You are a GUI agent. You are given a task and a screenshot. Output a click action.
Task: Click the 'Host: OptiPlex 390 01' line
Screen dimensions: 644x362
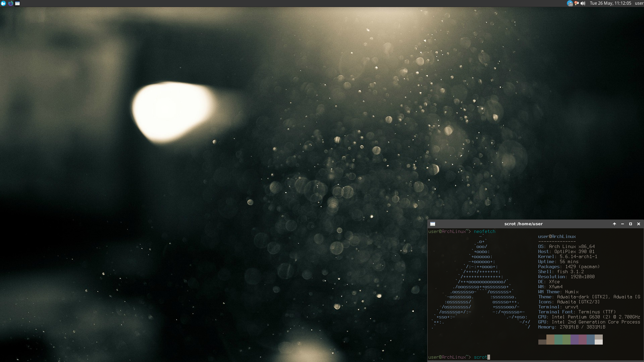tap(566, 252)
